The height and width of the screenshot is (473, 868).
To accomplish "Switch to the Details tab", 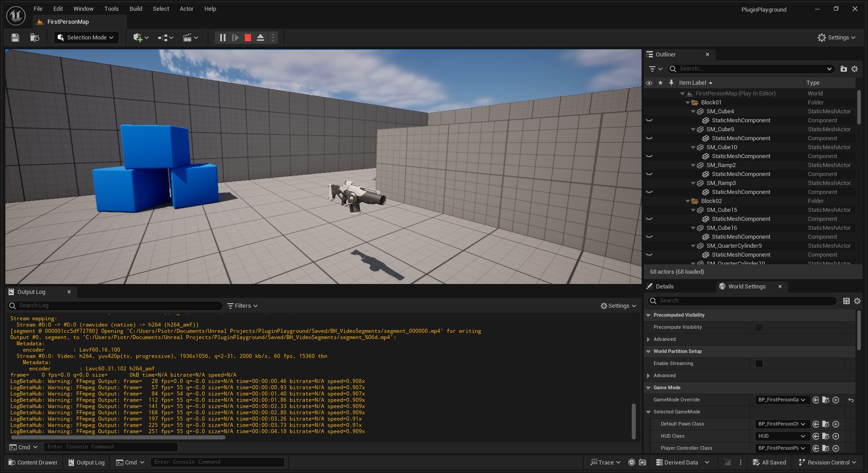I will (664, 287).
